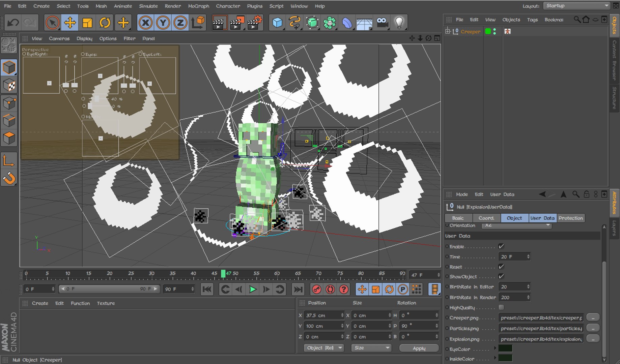Viewport: 620px width, 364px height.
Task: Toggle the Reset checkbox
Action: coord(501,267)
